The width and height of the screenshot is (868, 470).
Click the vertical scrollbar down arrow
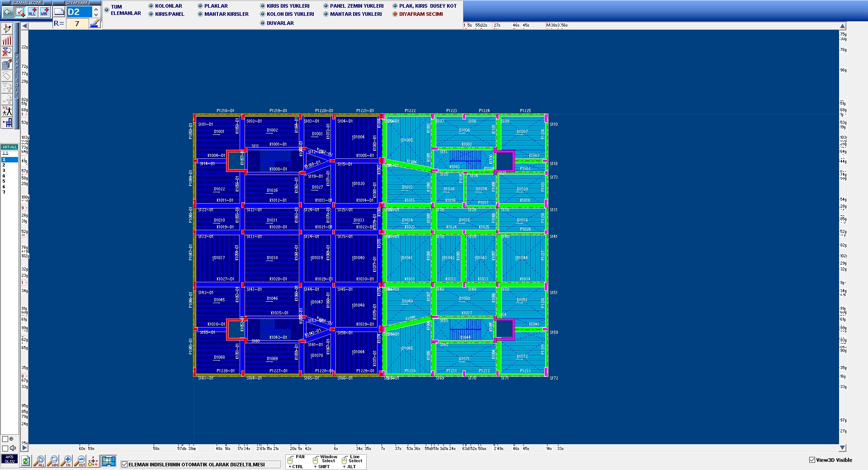click(x=842, y=448)
